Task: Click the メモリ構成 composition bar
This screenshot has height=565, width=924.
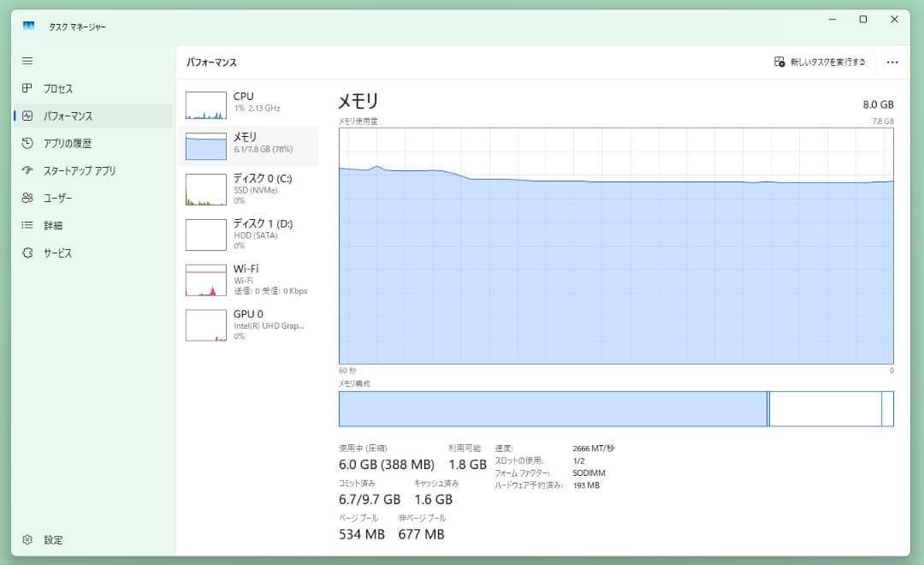Action: [616, 408]
